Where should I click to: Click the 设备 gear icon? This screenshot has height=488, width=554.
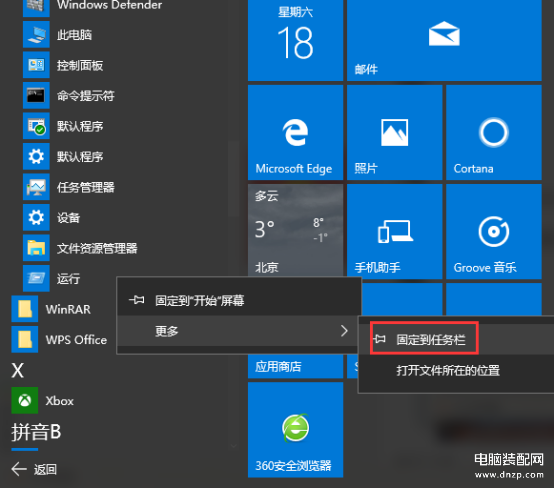[36, 217]
